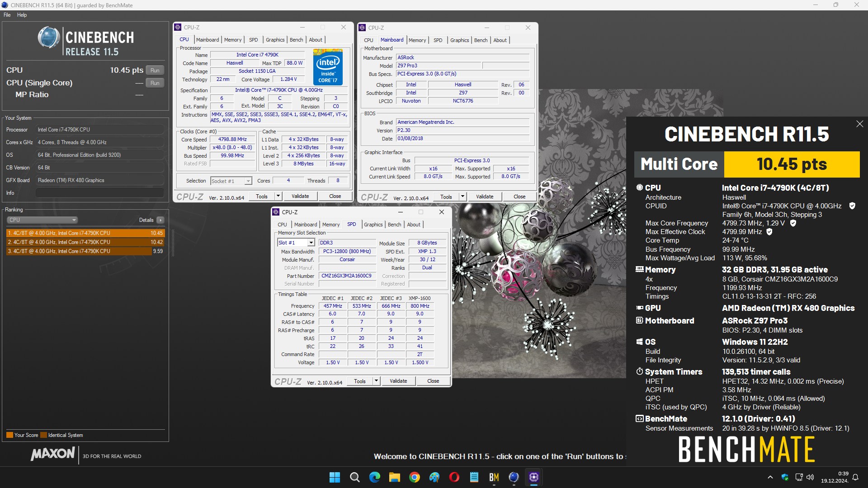Select ranking entry with score 10.42

click(x=85, y=242)
